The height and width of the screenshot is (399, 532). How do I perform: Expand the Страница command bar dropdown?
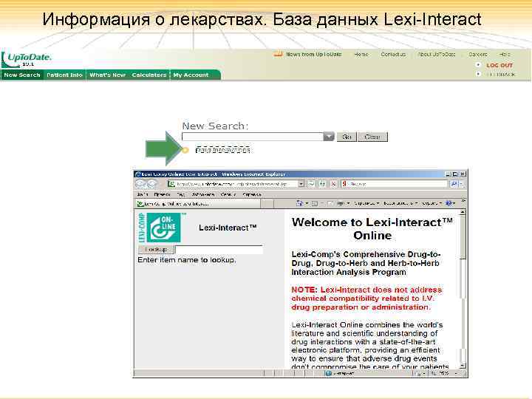[366, 203]
